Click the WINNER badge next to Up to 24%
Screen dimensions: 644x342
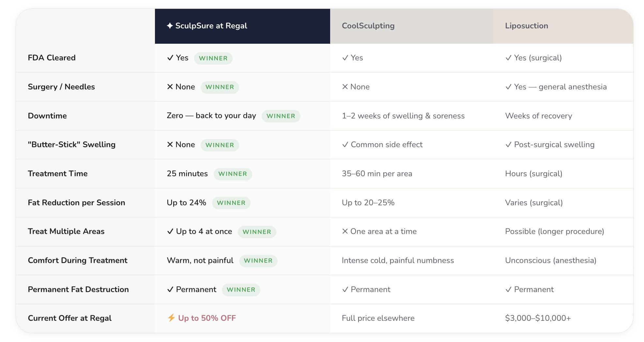[231, 203]
